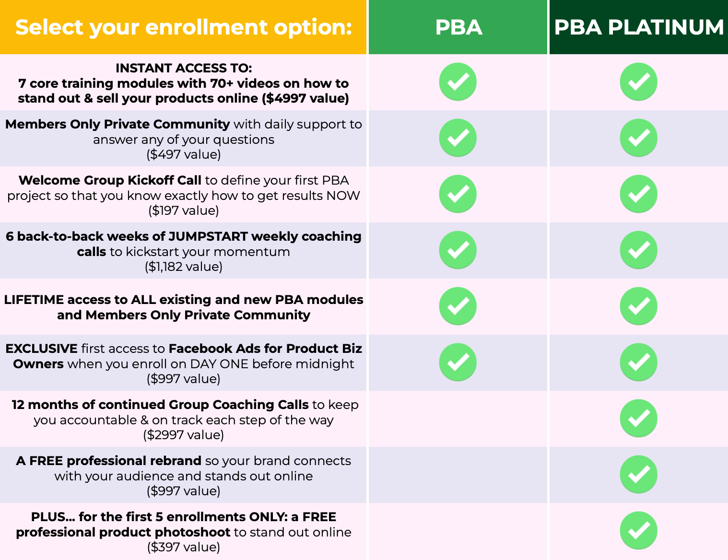Click the Platinum checkmark for Facebook Ads row
Image resolution: width=728 pixels, height=560 pixels.
639,362
